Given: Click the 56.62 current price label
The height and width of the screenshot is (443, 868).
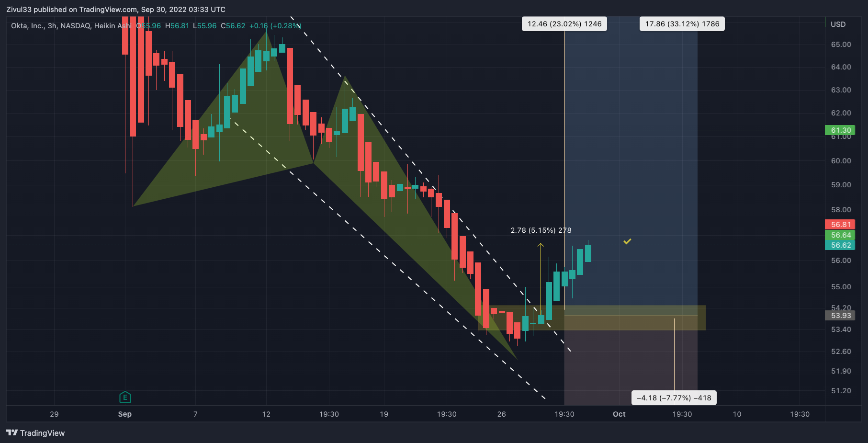Looking at the screenshot, I should (x=841, y=245).
